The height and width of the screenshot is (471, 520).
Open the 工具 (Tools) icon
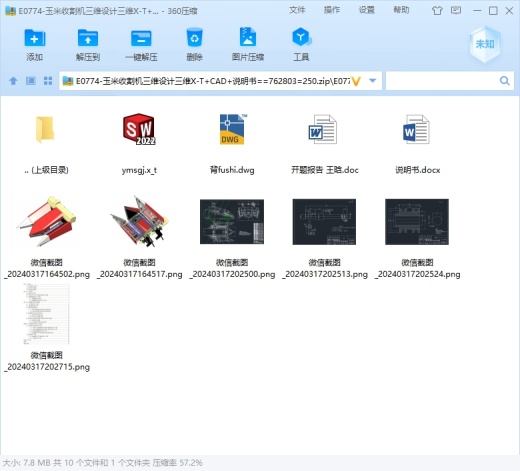pyautogui.click(x=301, y=37)
